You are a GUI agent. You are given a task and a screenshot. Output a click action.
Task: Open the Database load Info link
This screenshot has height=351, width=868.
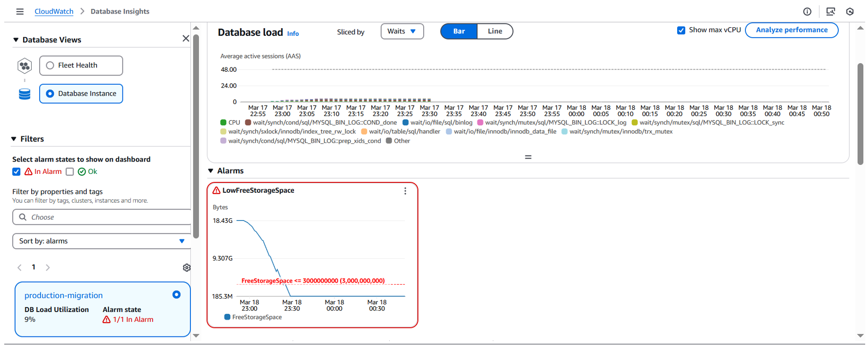293,33
